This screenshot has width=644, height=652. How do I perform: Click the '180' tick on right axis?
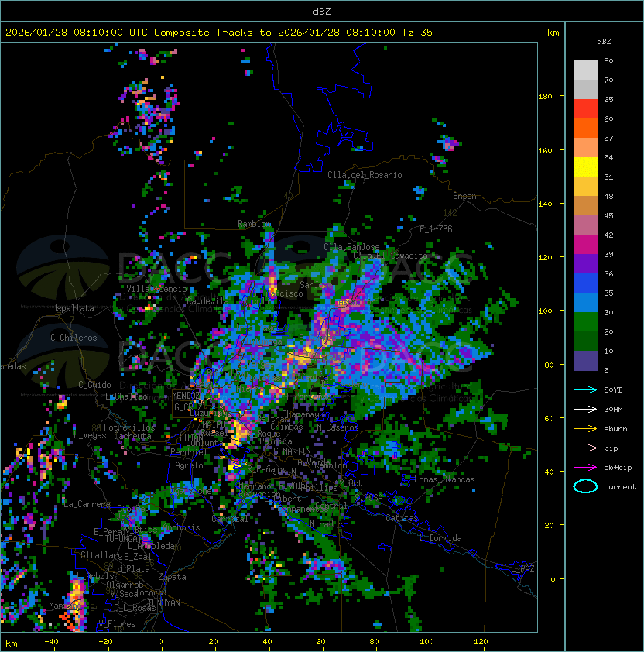(x=545, y=96)
